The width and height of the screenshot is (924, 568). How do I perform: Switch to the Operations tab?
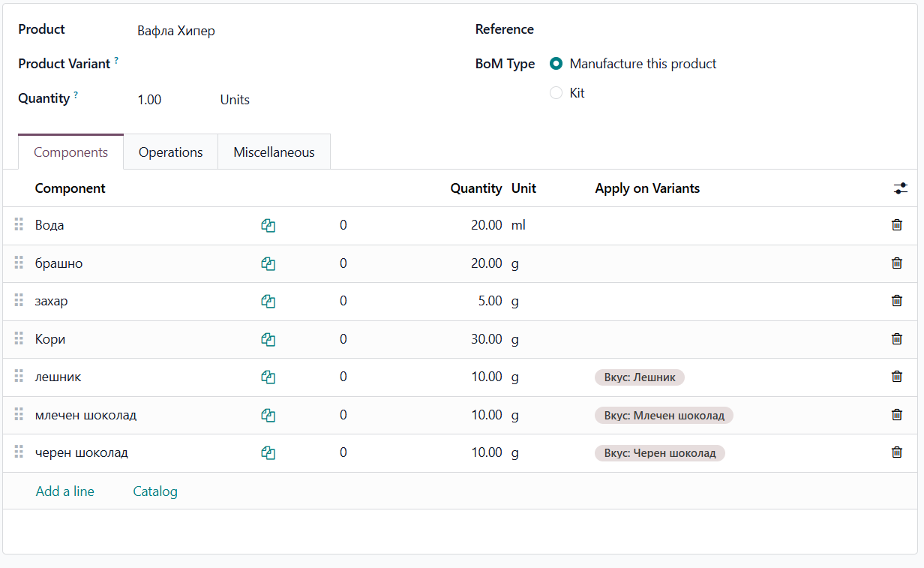click(x=170, y=152)
